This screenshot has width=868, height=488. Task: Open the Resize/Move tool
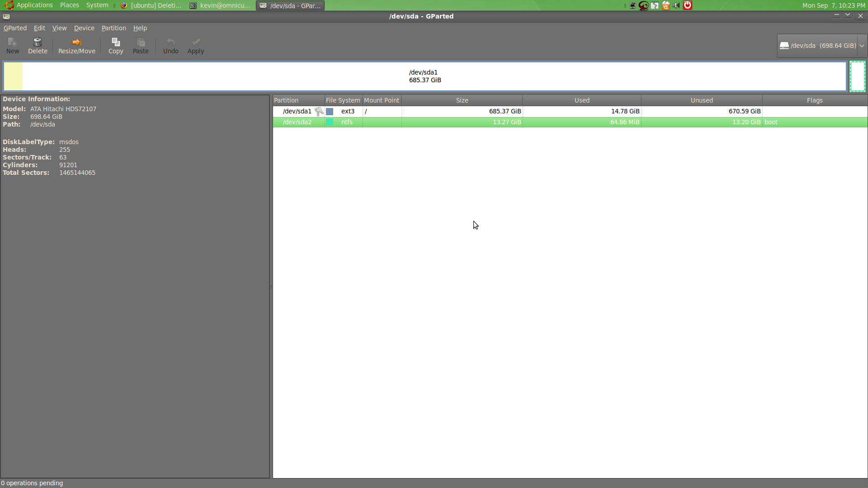(76, 45)
